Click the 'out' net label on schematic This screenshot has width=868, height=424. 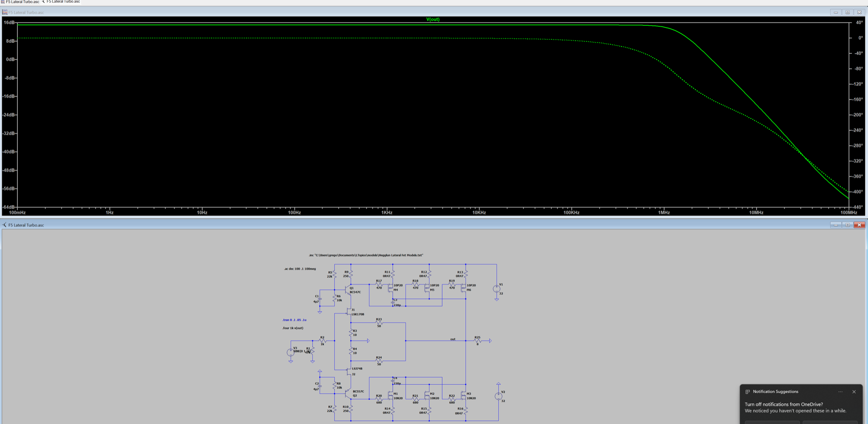(453, 339)
